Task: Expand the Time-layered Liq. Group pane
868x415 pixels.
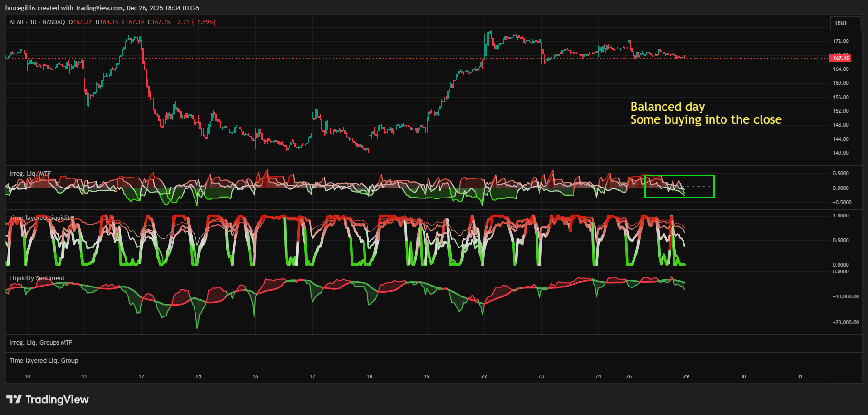Action: tap(44, 361)
